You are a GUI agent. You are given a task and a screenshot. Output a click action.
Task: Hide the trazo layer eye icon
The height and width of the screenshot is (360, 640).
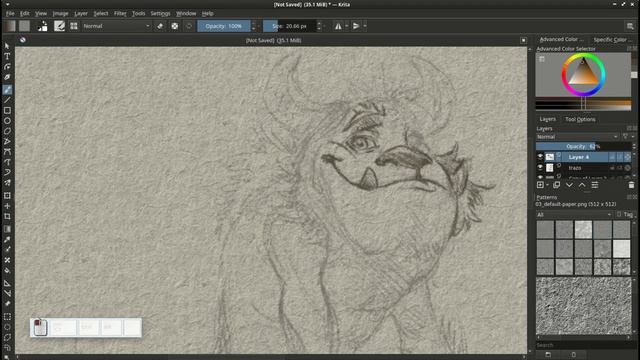[540, 167]
